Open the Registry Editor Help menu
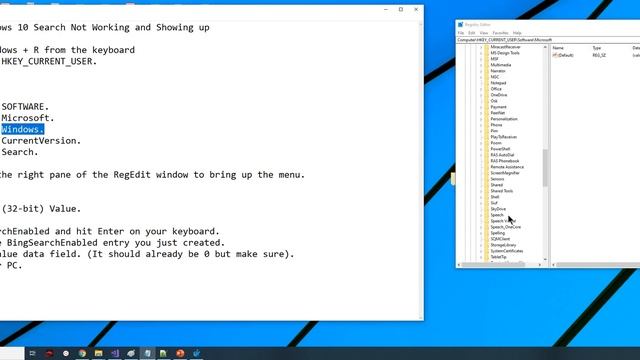The image size is (640, 360). [x=517, y=33]
